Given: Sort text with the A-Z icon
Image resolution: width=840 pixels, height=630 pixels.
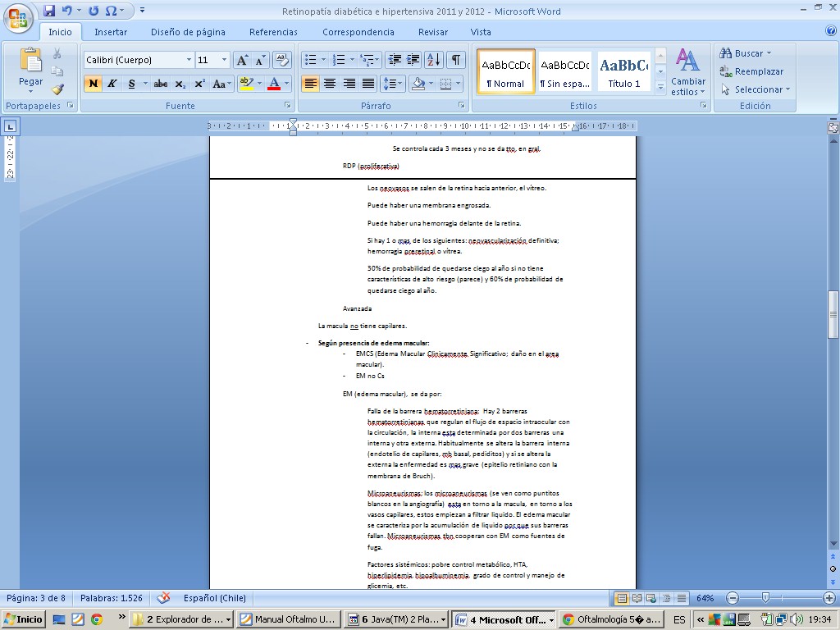Looking at the screenshot, I should click(x=434, y=60).
